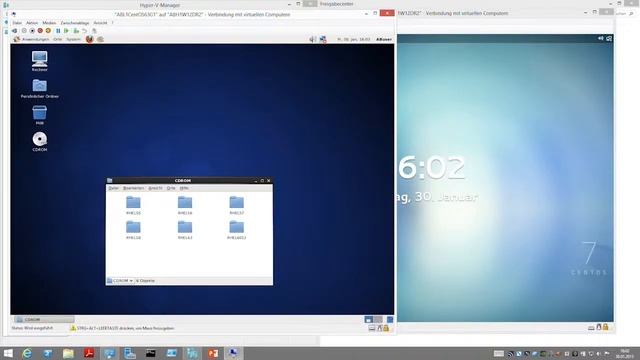Open the Zwischenablage menu
This screenshot has width=640, height=360.
pos(75,23)
